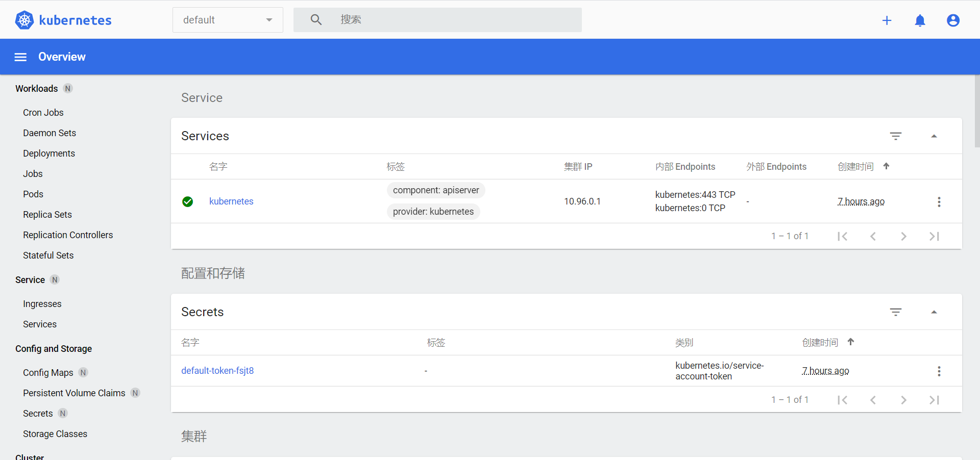The width and height of the screenshot is (980, 460).
Task: Go to last page of Secrets
Action: point(934,400)
